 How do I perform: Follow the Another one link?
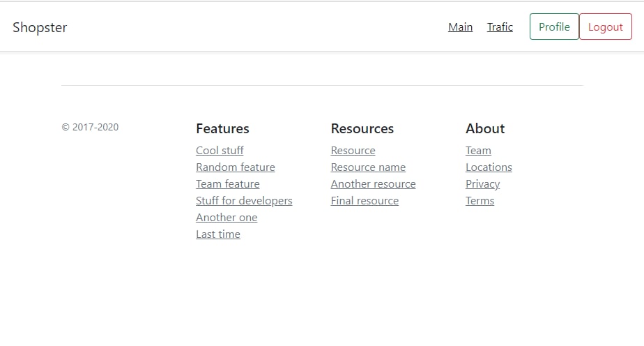(227, 218)
